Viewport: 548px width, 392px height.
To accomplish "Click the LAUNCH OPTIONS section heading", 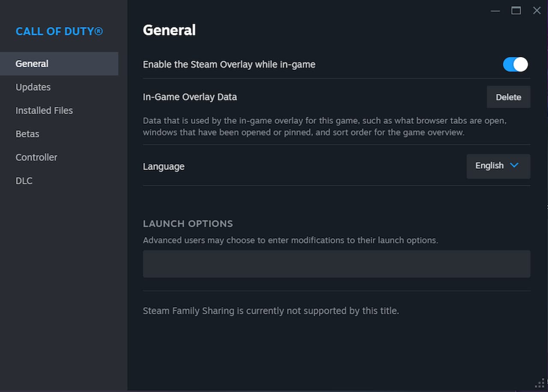I will 188,223.
